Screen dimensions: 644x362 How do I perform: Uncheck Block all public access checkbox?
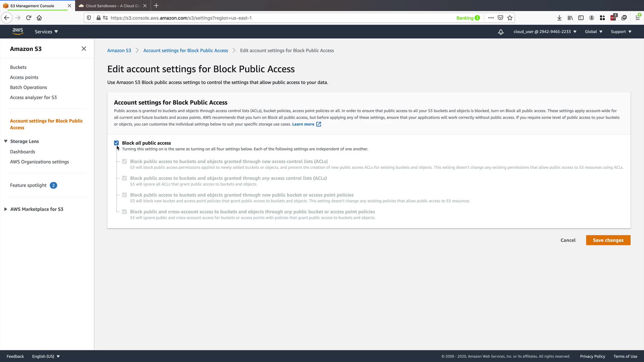tap(116, 143)
